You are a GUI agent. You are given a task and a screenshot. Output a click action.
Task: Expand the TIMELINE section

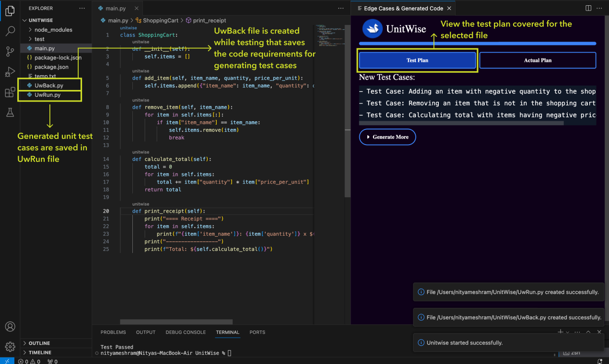pos(56,353)
